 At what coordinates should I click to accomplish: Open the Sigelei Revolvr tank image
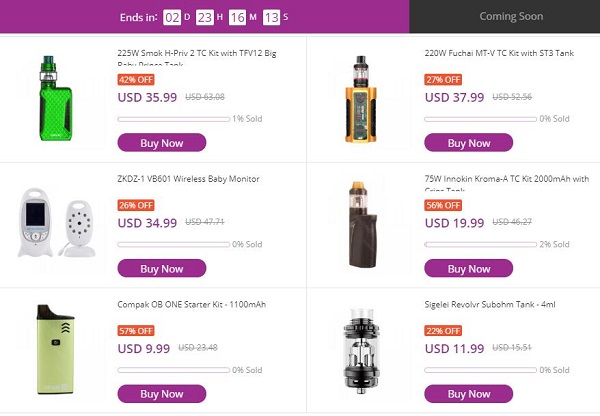(362, 347)
